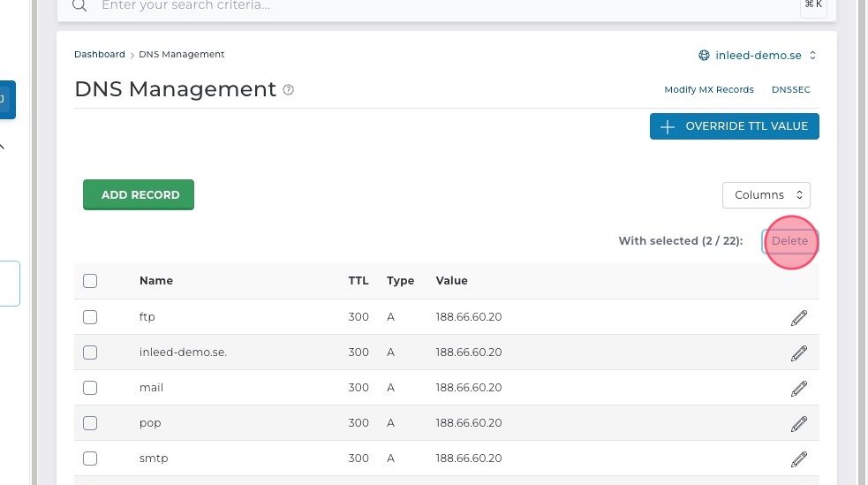Open the Columns dropdown

point(766,195)
